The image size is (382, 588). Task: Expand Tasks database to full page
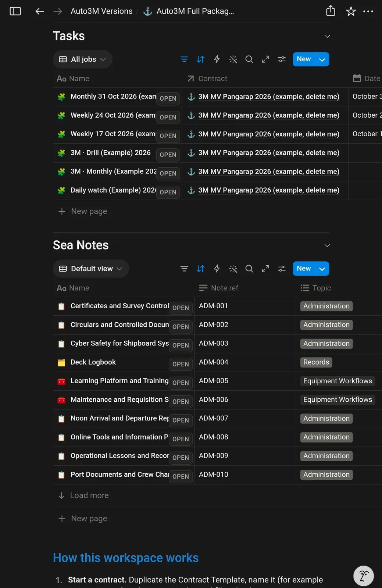265,59
